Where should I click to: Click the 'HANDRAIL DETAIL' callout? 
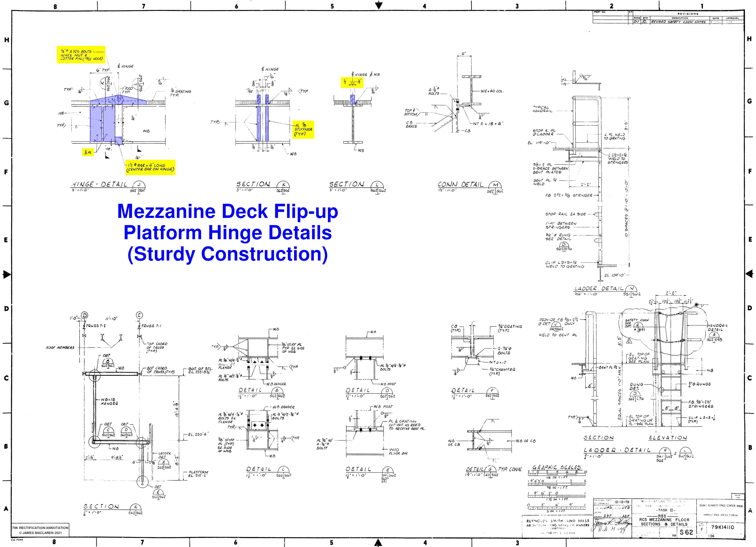717,327
